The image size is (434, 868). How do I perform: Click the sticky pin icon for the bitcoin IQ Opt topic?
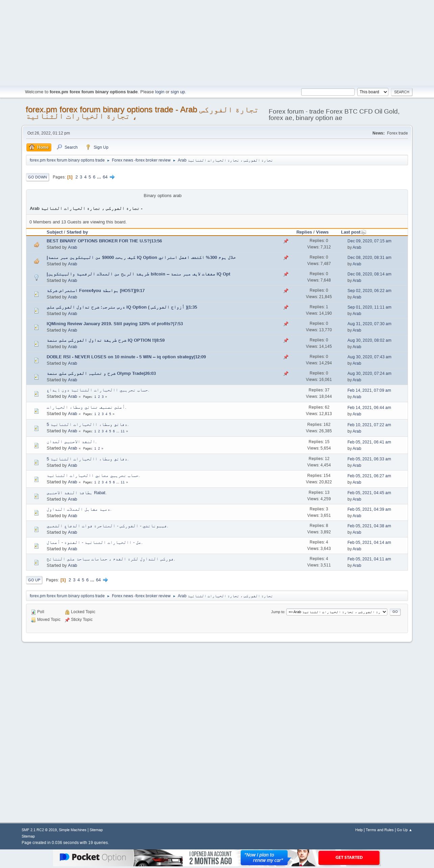click(286, 274)
